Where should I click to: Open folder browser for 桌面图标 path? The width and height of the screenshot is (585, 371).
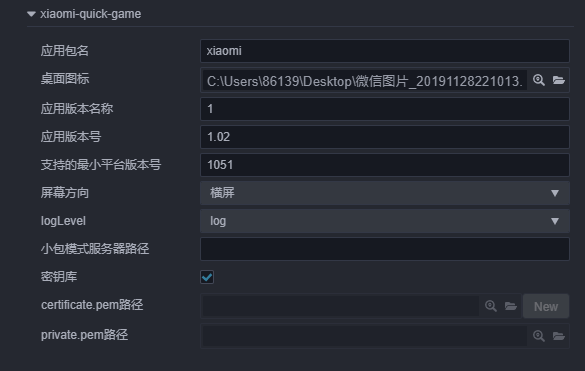click(559, 80)
